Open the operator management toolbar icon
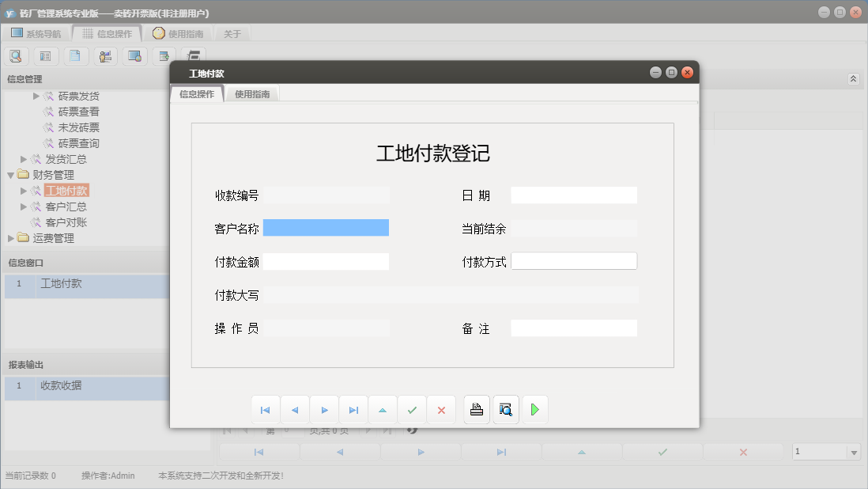Viewport: 868px width, 489px height. pos(105,55)
